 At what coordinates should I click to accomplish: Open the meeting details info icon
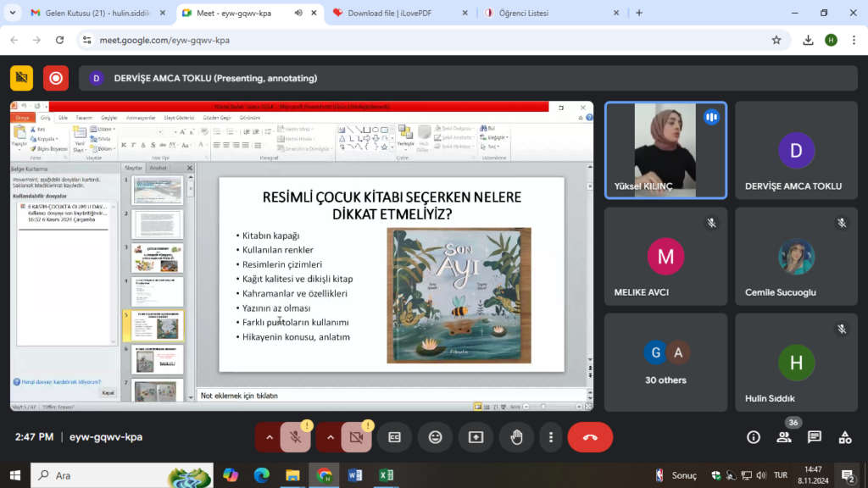(x=754, y=437)
